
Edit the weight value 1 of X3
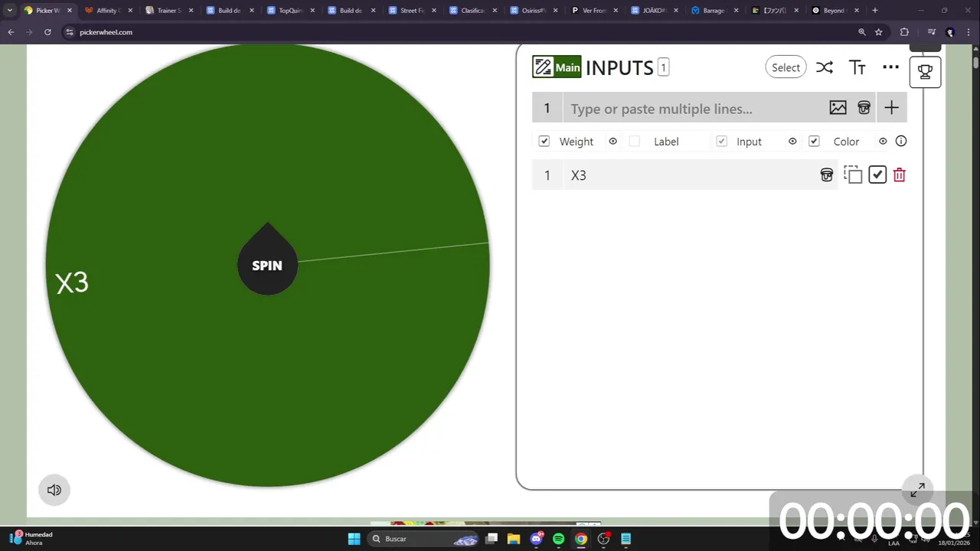click(x=547, y=175)
